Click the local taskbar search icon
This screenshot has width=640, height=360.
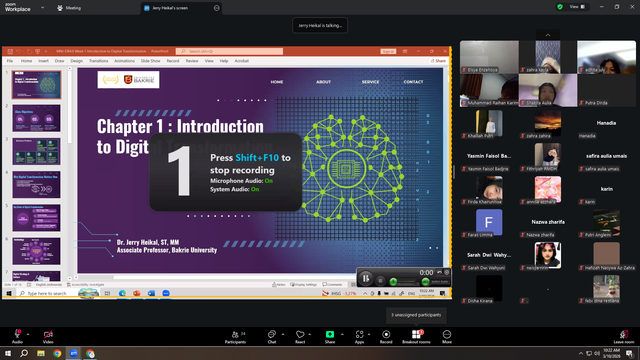click(x=24, y=353)
